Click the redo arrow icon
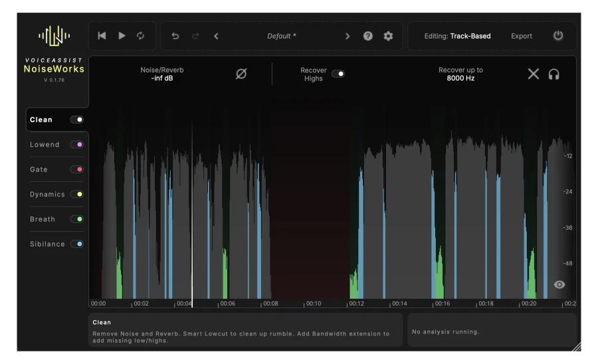Image resolution: width=598 pixels, height=364 pixels. coord(195,36)
